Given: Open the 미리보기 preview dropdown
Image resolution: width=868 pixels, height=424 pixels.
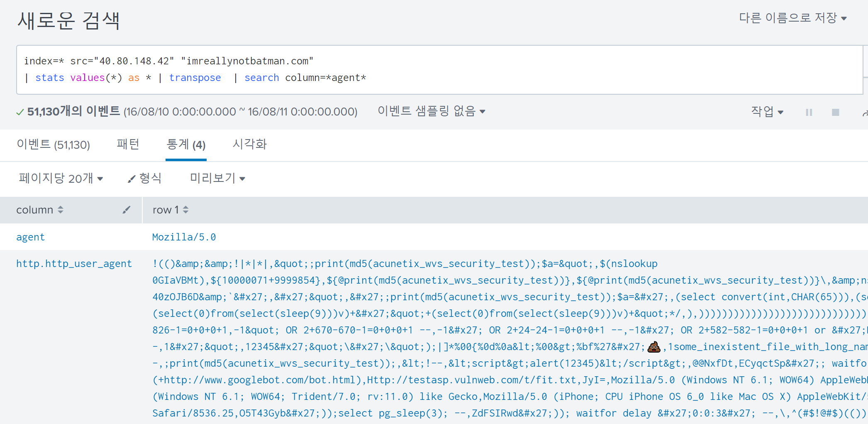Looking at the screenshot, I should click(x=217, y=178).
